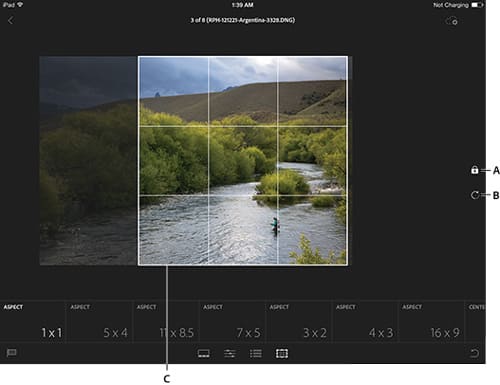Check the battery indicator in status bar
The height and width of the screenshot is (385, 500).
click(477, 5)
